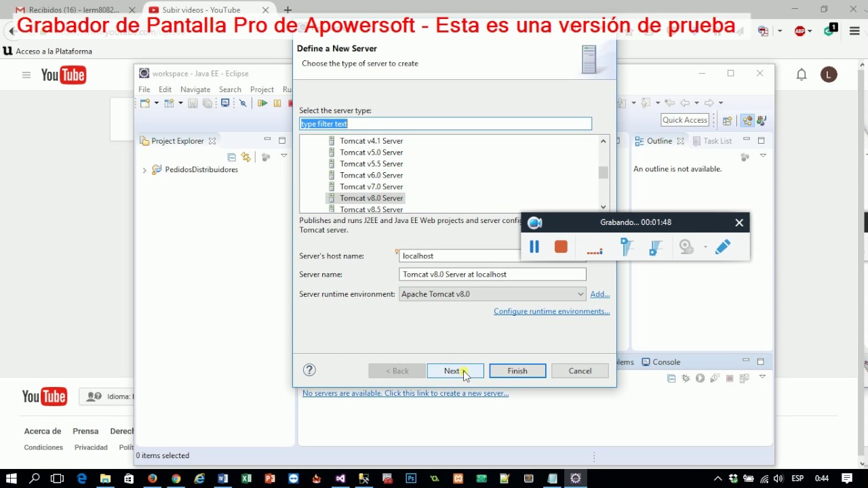The height and width of the screenshot is (488, 868).
Task: Click the Open Perspective icon
Action: 727,121
